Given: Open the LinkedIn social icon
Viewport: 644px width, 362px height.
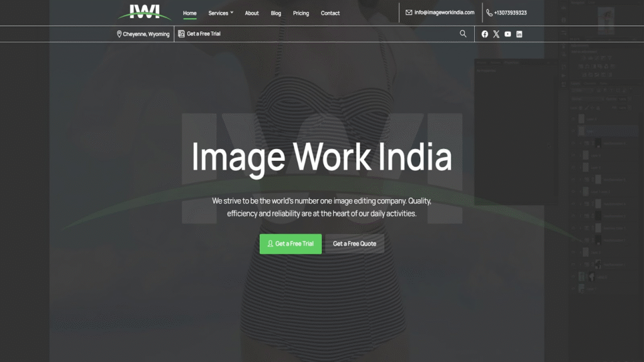Looking at the screenshot, I should 519,34.
